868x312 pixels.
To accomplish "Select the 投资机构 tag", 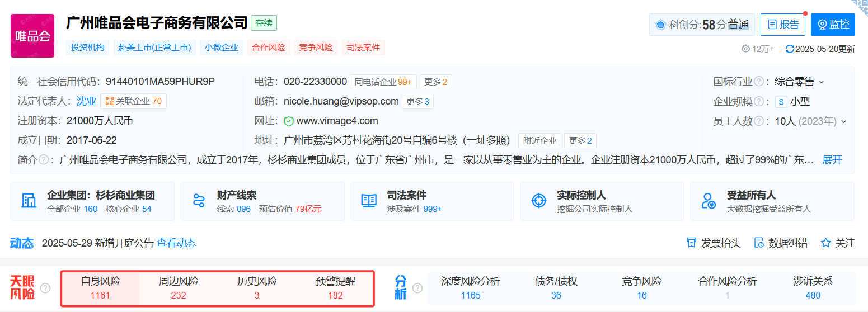I will click(88, 48).
